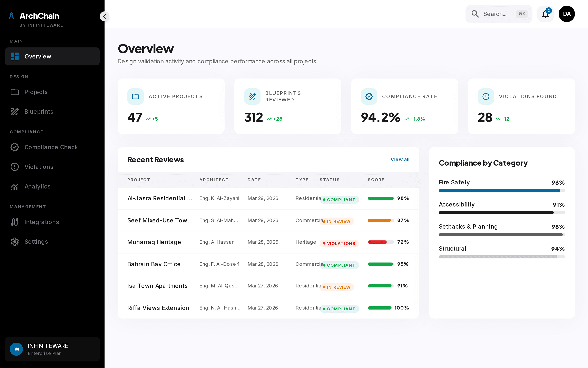Click IN REVIEW badge on Isa Town row
The width and height of the screenshot is (588, 368).
click(x=337, y=287)
